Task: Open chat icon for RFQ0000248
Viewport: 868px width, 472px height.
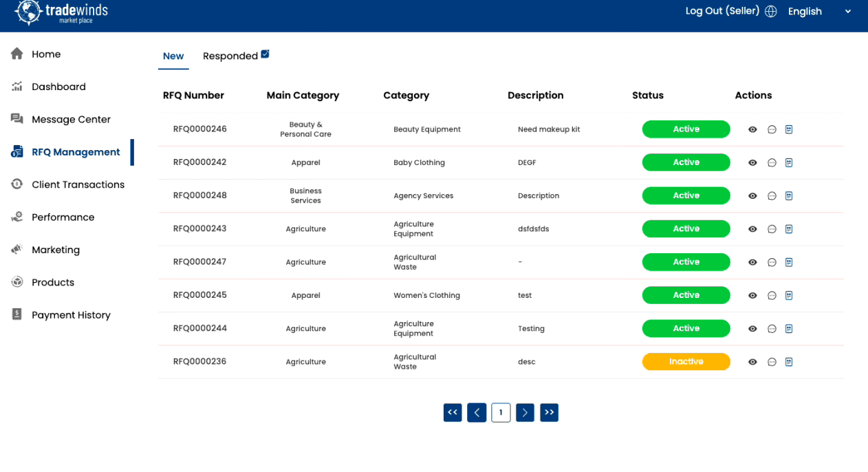Action: [x=772, y=196]
